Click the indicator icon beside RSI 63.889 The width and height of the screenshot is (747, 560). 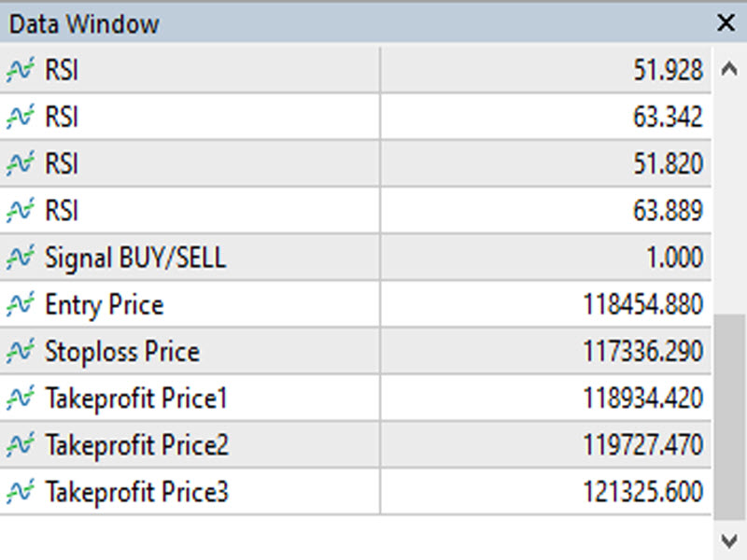pos(21,211)
